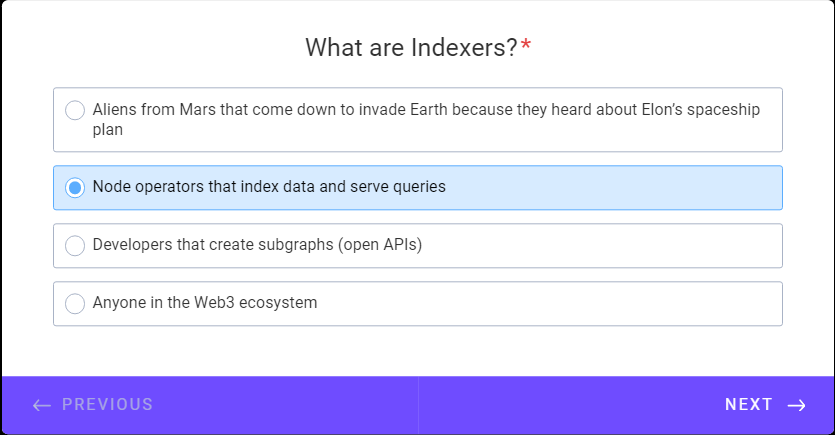Pick the Anyone in the Web3 ecosystem radio
The width and height of the screenshot is (835, 435).
pos(75,303)
